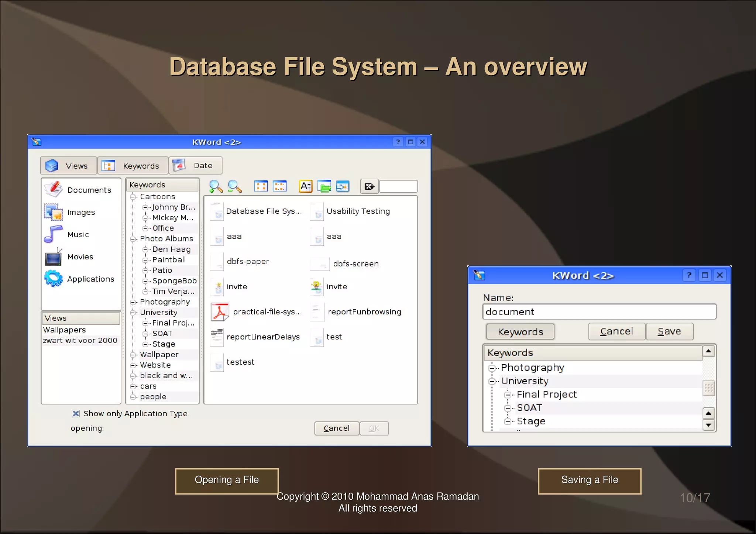Click the OK button in open dialog

tap(374, 428)
